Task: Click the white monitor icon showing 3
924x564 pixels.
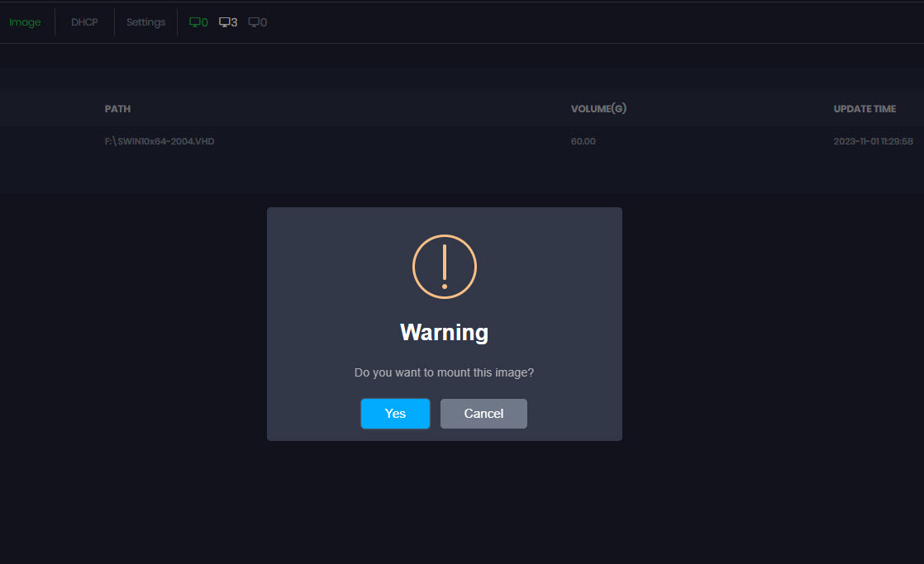Action: coord(224,22)
